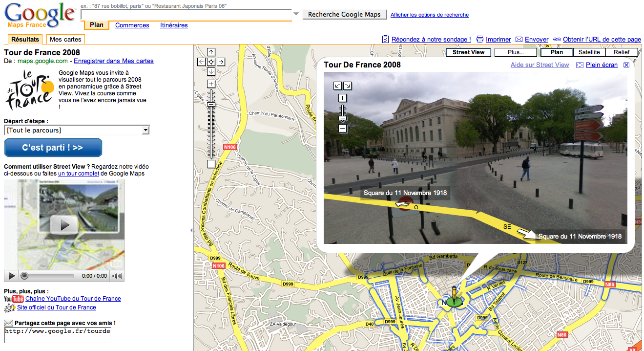Click Enregistrer dans Mes cartes link
Image resolution: width=644 pixels, height=351 pixels.
[x=113, y=61]
